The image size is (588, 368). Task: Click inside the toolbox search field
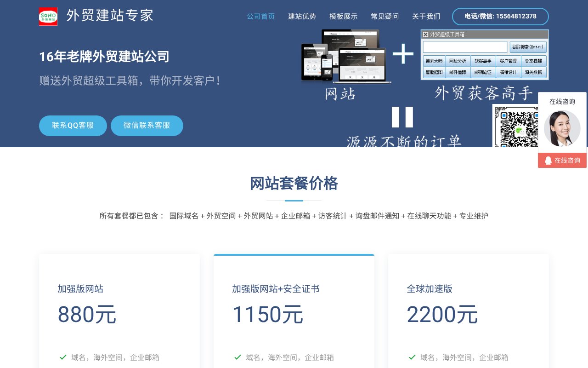click(465, 46)
